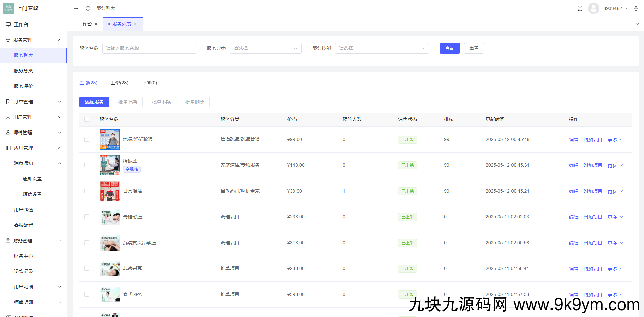
Task: Open the 服务分类 dropdown filter
Action: 265,48
